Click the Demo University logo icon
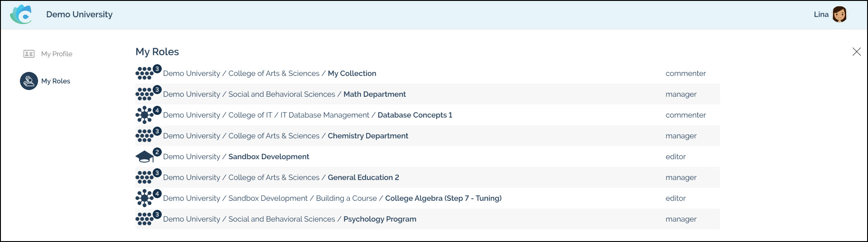Screen dimensions: 868x242 [21, 14]
